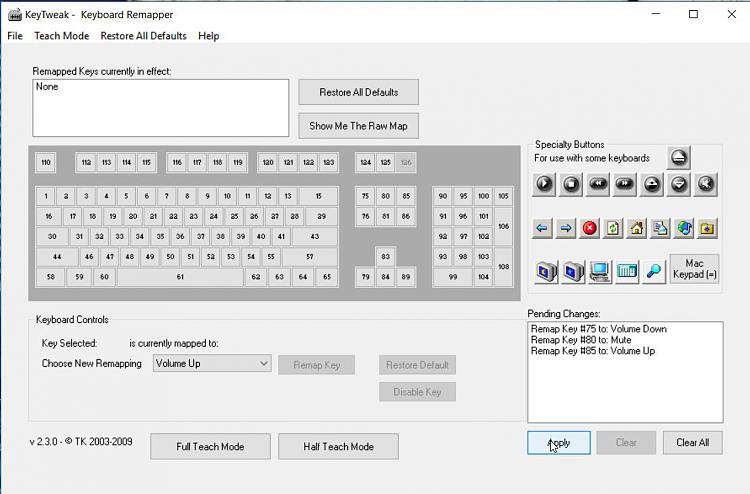Select key 112 in the function row
This screenshot has height=494, width=750.
[x=86, y=163]
